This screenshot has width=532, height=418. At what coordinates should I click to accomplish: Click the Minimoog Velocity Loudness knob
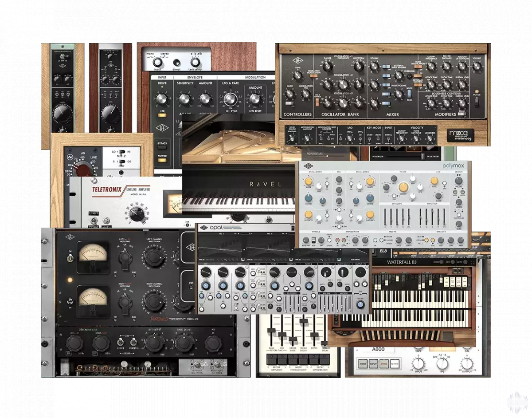tap(430, 138)
